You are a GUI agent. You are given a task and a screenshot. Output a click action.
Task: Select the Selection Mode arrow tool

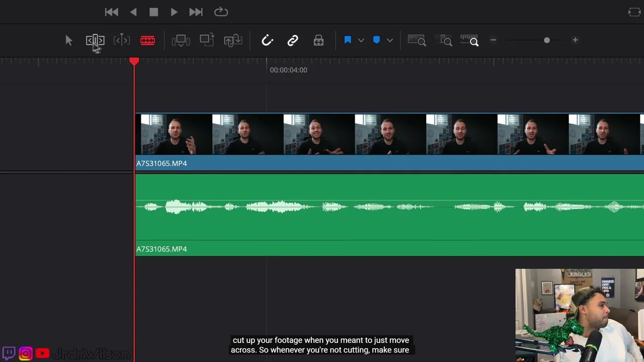69,41
